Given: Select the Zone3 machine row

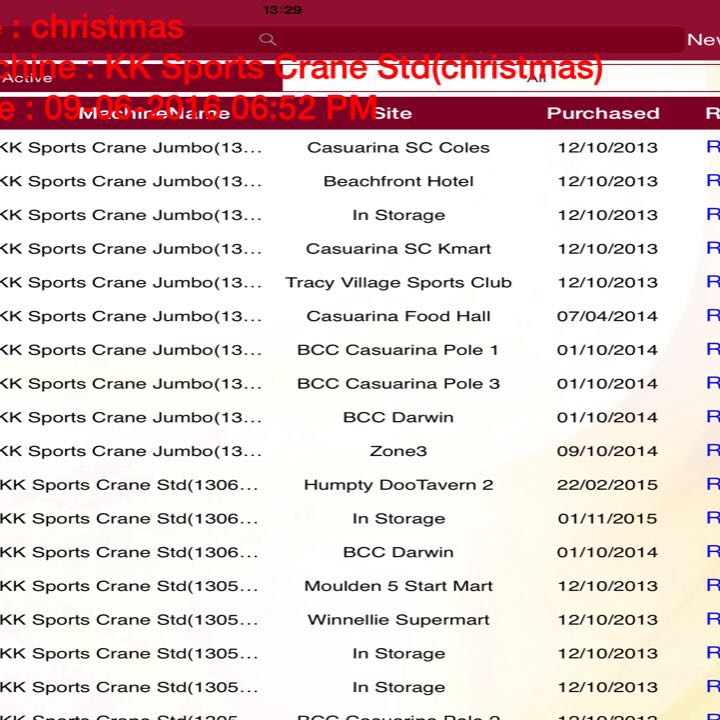Looking at the screenshot, I should [x=398, y=451].
